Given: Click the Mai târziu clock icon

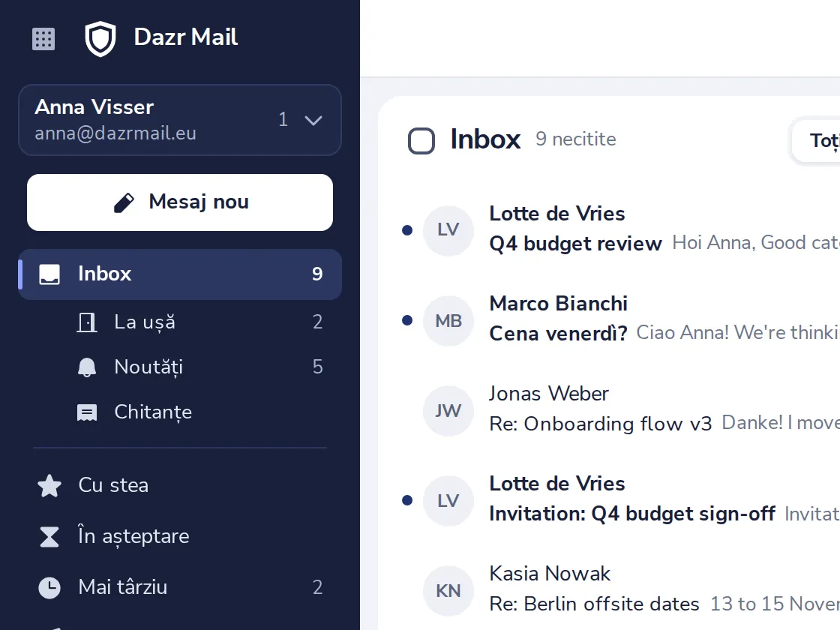Looking at the screenshot, I should pyautogui.click(x=49, y=587).
